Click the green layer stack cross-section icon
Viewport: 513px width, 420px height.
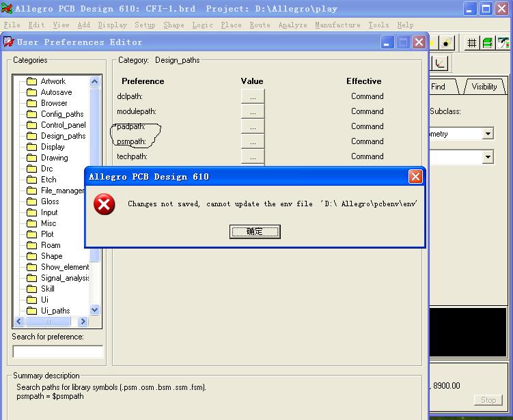tap(488, 43)
